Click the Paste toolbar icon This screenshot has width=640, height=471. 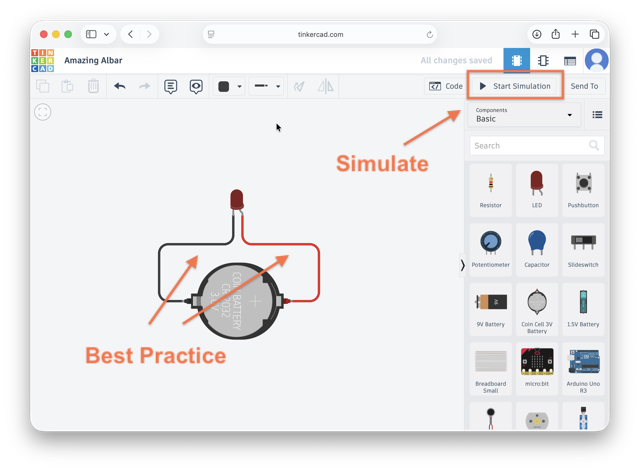[67, 86]
